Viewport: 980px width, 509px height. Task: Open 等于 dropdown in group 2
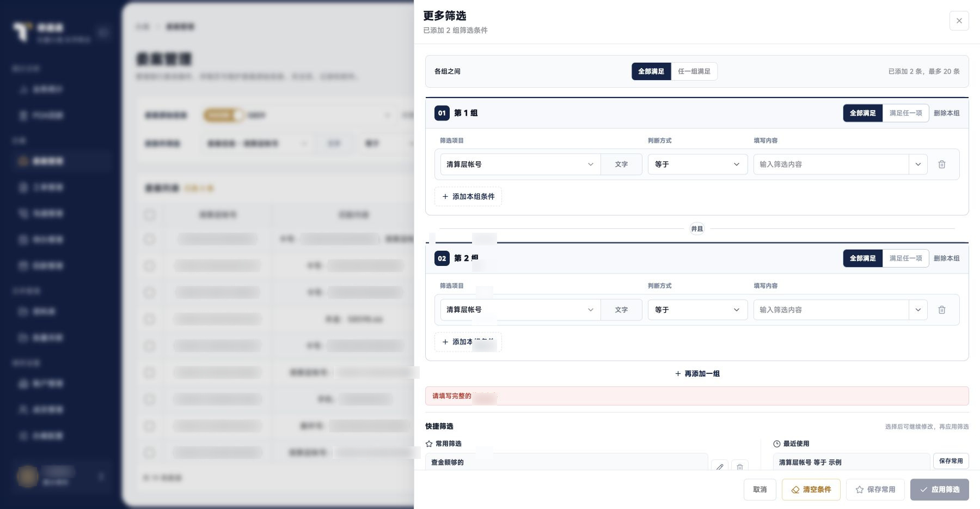pos(697,310)
